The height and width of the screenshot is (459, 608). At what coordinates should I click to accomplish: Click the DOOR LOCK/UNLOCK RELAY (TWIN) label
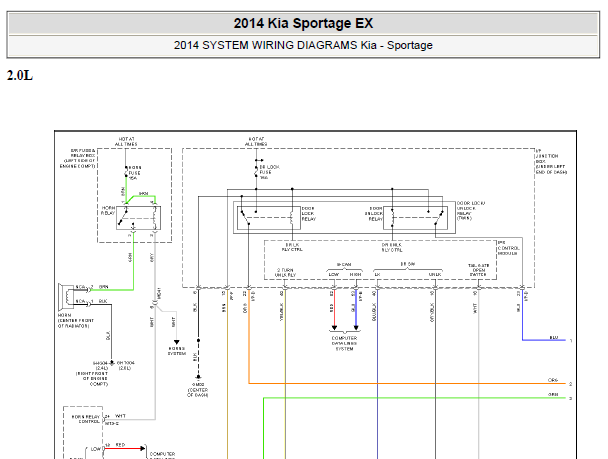471,211
